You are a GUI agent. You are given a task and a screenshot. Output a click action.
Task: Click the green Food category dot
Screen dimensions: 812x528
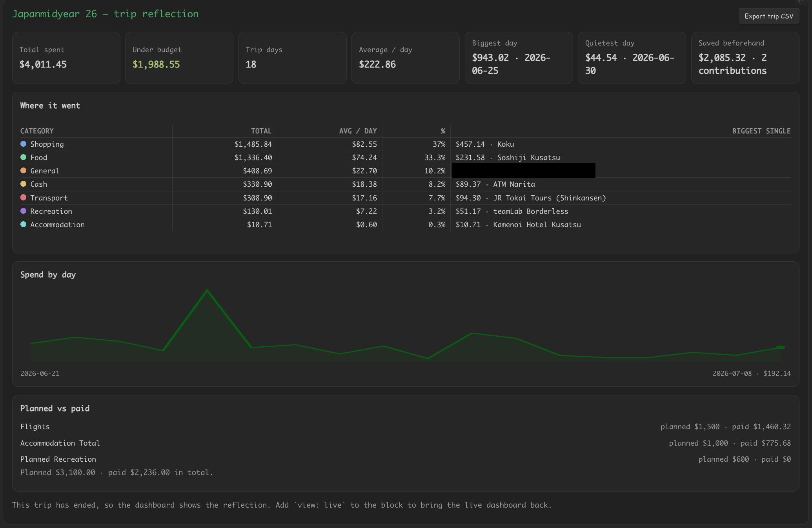(23, 157)
